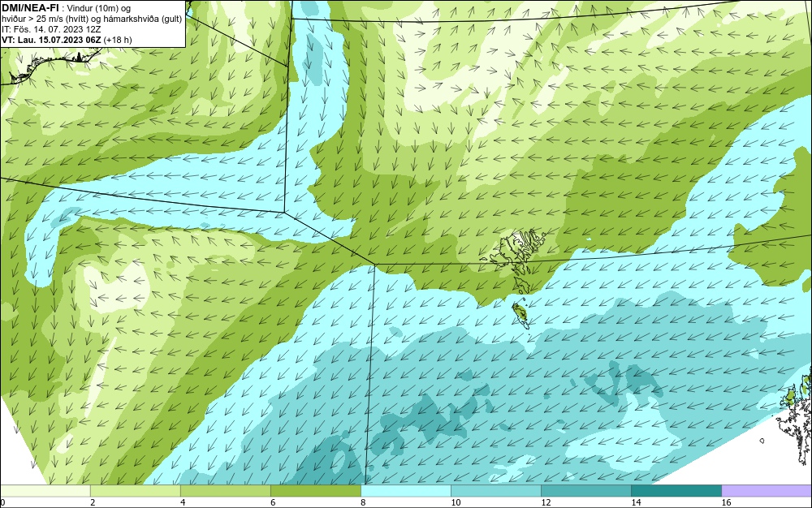Click the legend label '0'
The image size is (812, 508).
click(2, 502)
